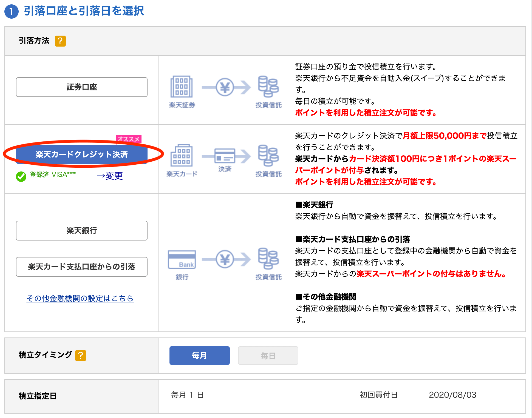
Task: Click ■楽天銀行 heading
Action: pos(314,205)
